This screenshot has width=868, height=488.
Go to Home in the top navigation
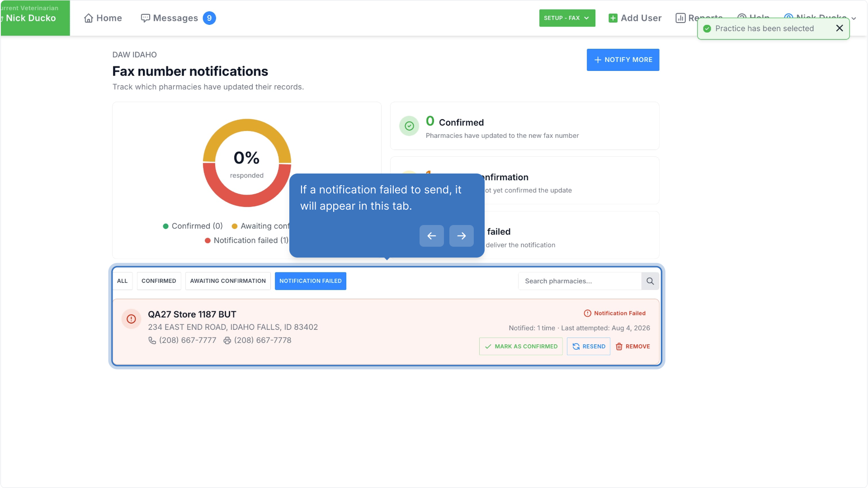click(103, 18)
